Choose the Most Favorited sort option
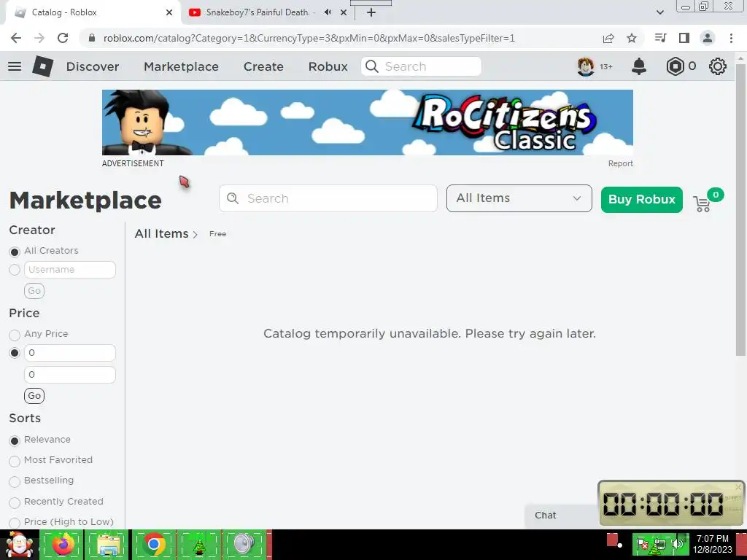747x560 pixels. (x=15, y=461)
